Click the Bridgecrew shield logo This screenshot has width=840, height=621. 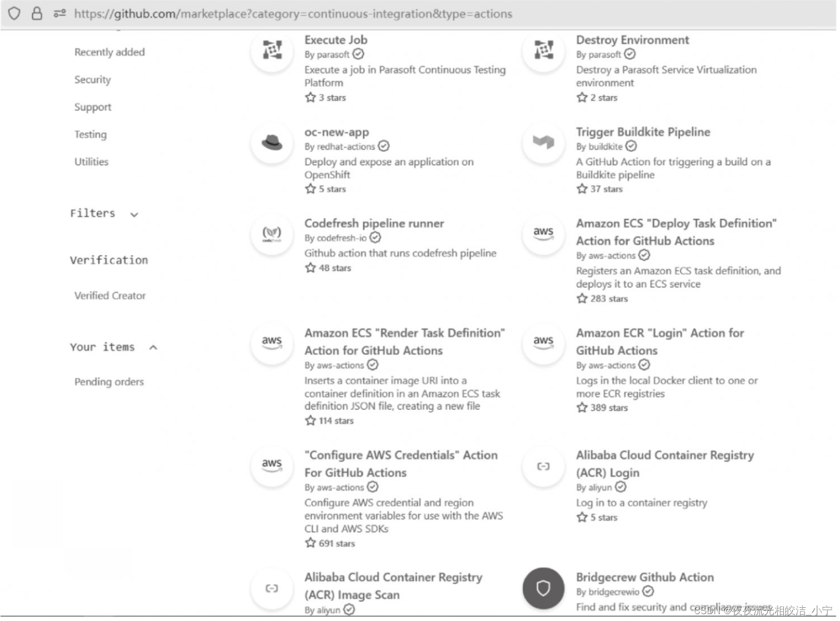[543, 588]
